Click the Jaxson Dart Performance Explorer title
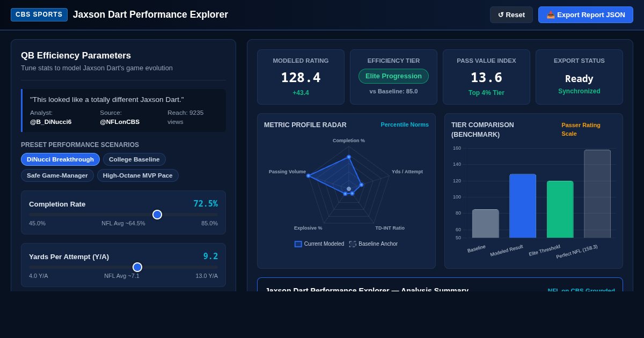Image resolution: width=644 pixels, height=338 pixels. (x=150, y=14)
